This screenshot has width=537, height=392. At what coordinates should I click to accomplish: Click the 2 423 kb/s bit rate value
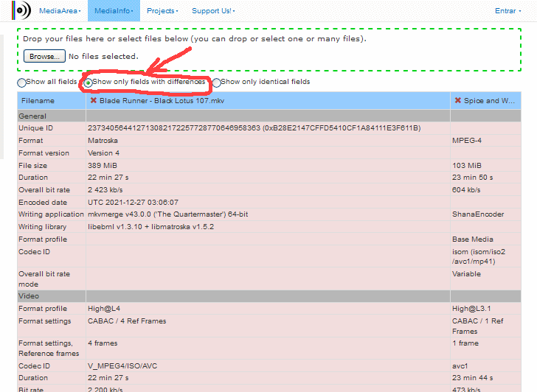pyautogui.click(x=105, y=190)
